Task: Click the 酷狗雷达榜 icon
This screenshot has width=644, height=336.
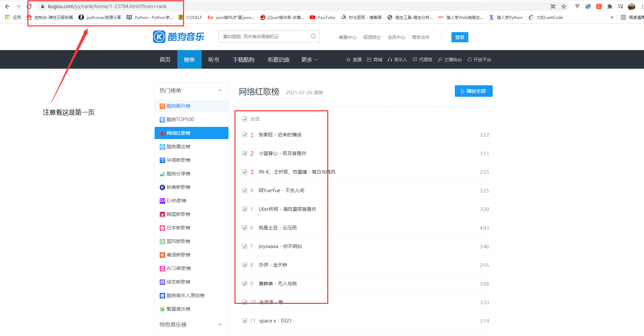Action: (x=162, y=147)
